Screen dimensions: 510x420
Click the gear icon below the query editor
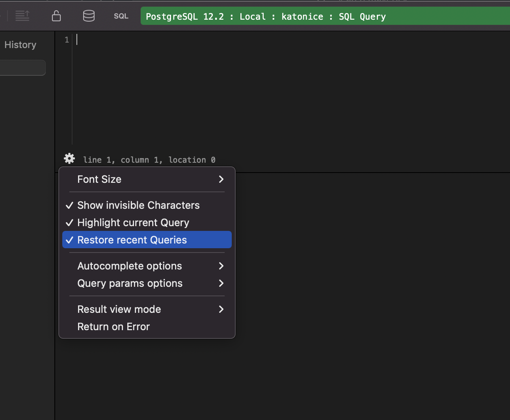69,158
